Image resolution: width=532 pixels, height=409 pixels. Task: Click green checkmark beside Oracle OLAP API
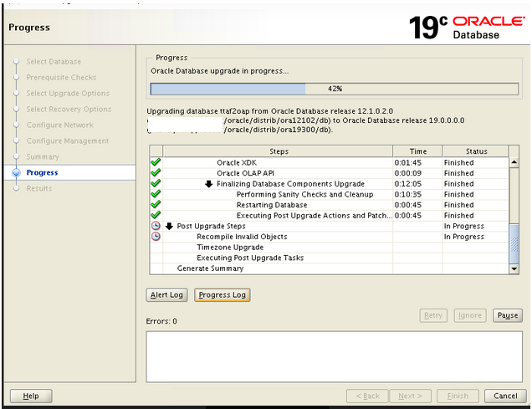tap(156, 173)
